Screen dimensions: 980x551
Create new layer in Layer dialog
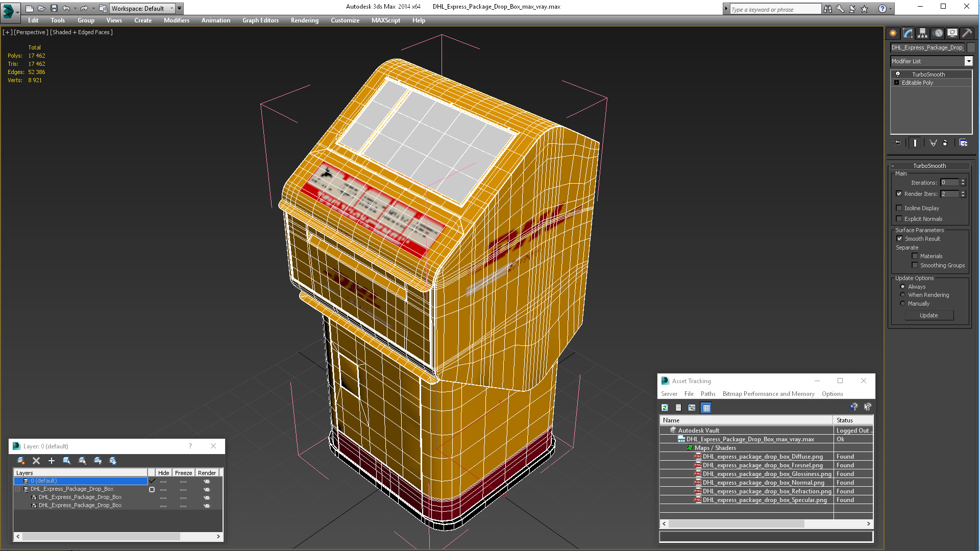(21, 461)
